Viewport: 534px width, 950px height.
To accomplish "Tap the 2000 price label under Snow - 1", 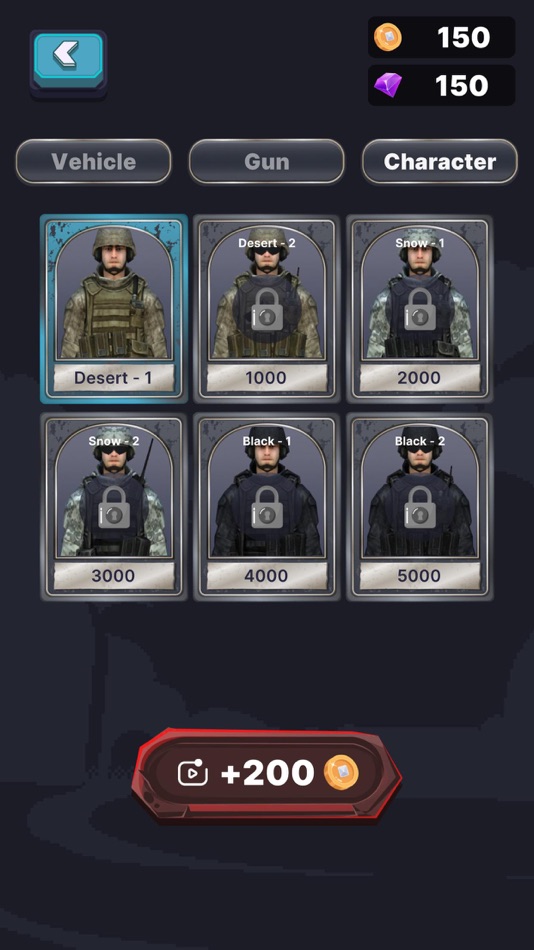I will [419, 378].
